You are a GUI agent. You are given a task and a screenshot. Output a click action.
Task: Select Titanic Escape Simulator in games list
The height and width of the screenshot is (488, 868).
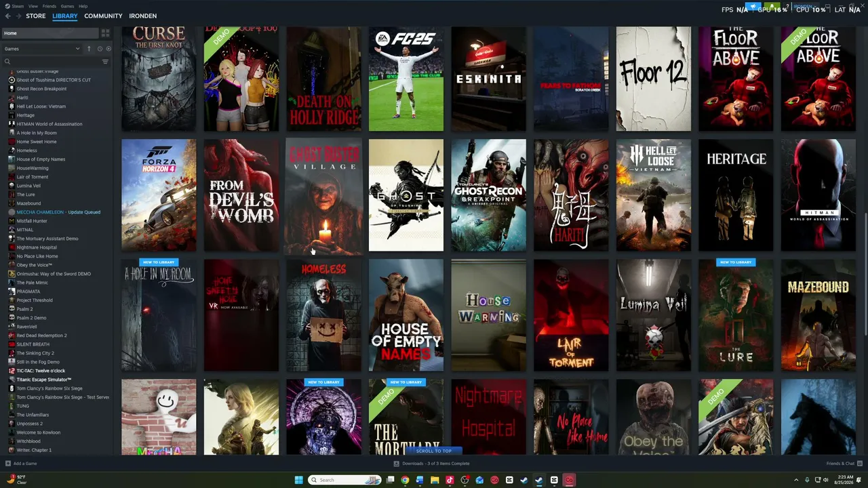[43, 380]
